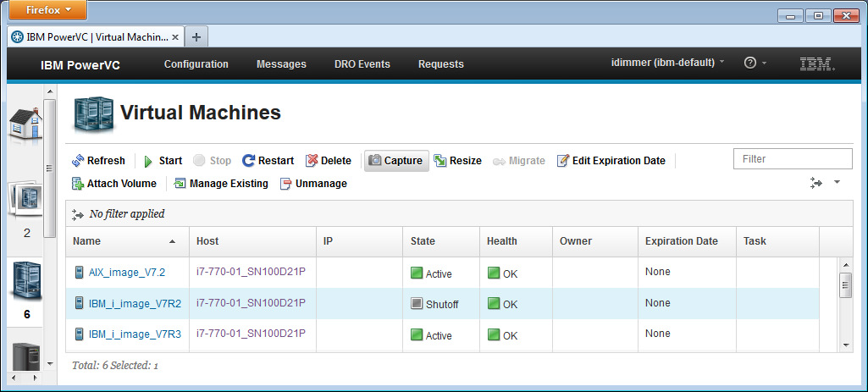
Task: Open host link in IBM_i_image_V7R3 row
Action: click(x=251, y=334)
